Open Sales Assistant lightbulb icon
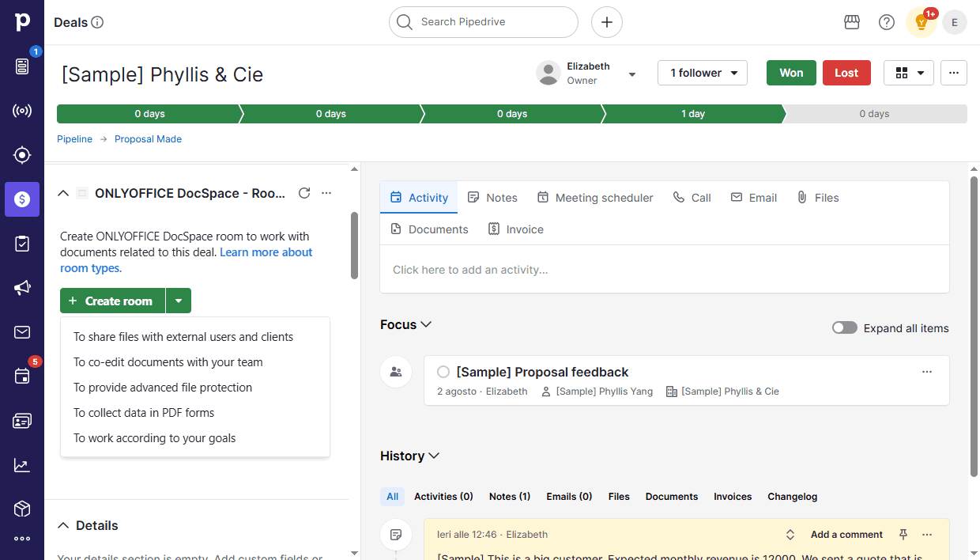This screenshot has height=560, width=980. (x=921, y=22)
